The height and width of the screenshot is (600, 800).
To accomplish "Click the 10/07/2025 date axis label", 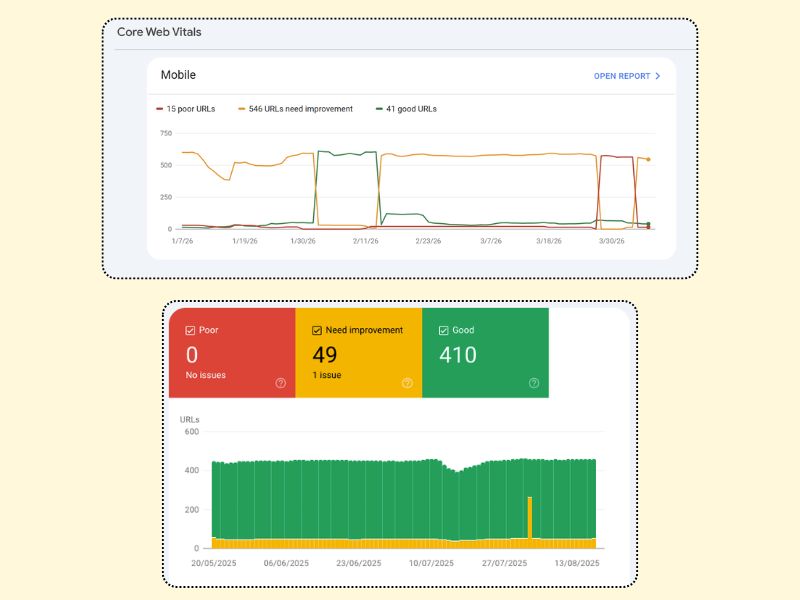I will click(x=431, y=563).
